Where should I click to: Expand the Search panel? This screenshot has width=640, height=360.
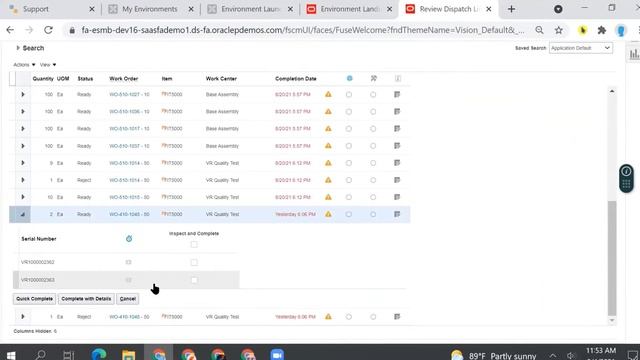[x=18, y=48]
